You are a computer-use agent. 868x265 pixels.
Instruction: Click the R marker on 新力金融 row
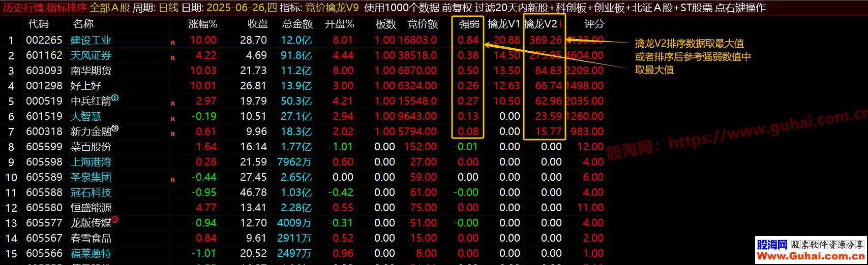tap(173, 134)
